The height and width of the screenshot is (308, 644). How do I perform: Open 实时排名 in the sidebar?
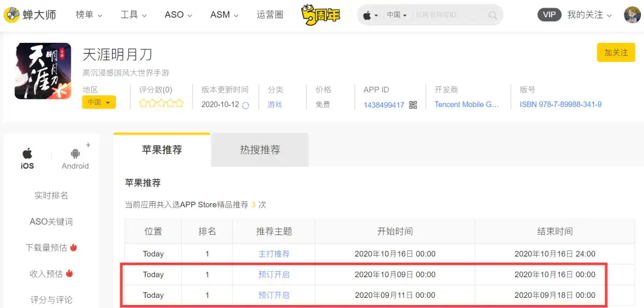coord(51,195)
